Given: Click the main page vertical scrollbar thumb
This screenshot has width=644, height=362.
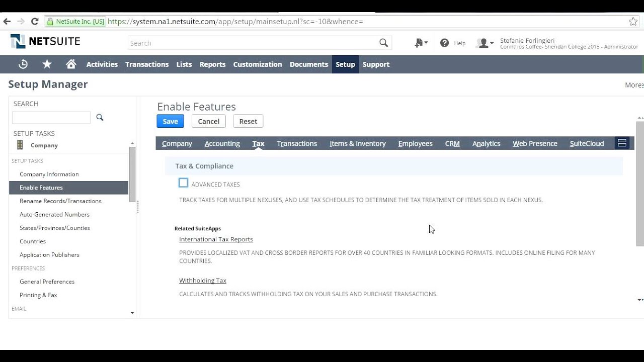Looking at the screenshot, I should point(640,184).
